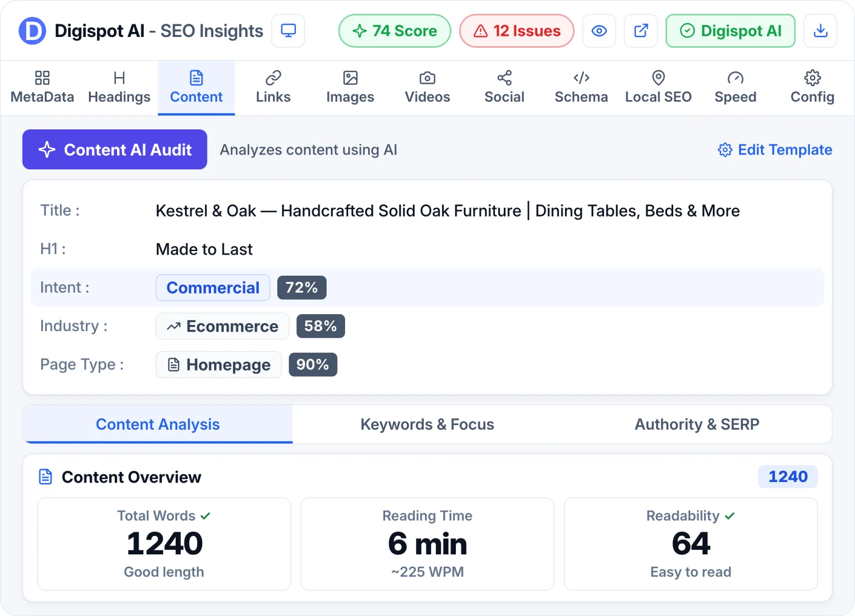Open the Social tab
This screenshot has width=855, height=616.
(x=504, y=88)
